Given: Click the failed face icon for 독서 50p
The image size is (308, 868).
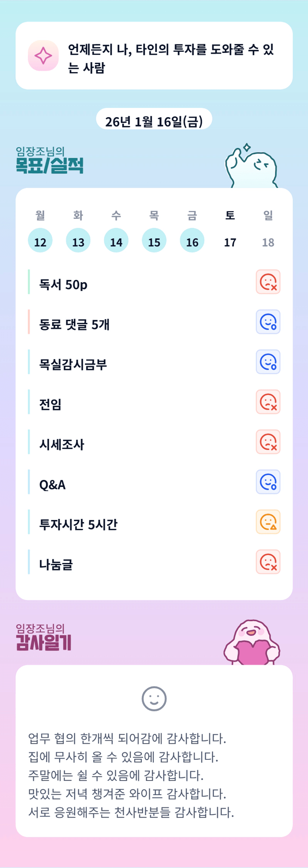Looking at the screenshot, I should pyautogui.click(x=268, y=282).
